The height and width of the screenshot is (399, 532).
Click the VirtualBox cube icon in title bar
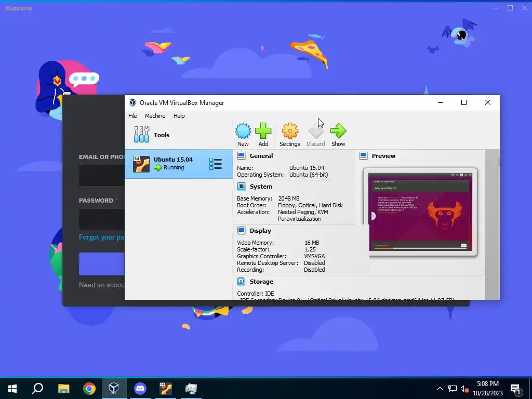click(x=132, y=102)
